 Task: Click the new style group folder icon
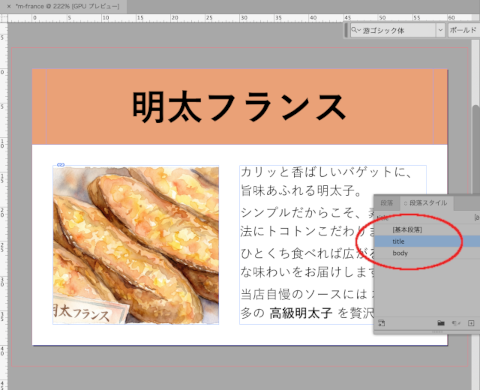(x=441, y=323)
